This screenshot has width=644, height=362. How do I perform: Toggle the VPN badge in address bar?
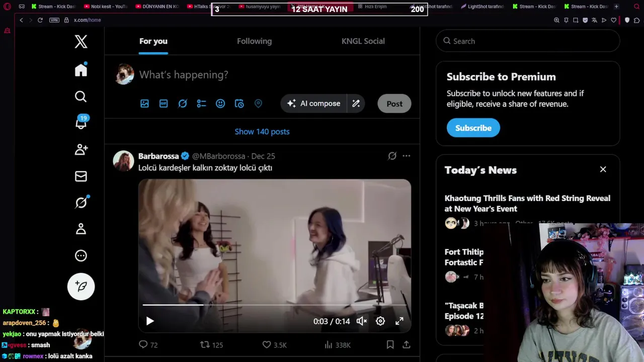coord(54,20)
